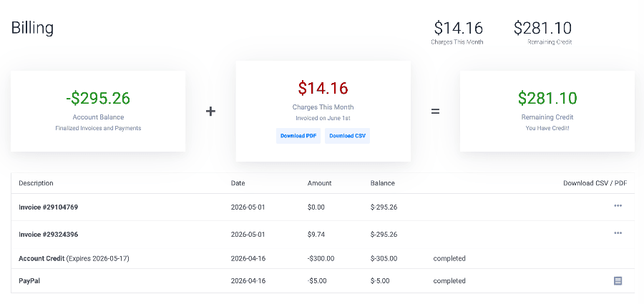
Task: Select the Account Credit row entry
Action: point(323,259)
